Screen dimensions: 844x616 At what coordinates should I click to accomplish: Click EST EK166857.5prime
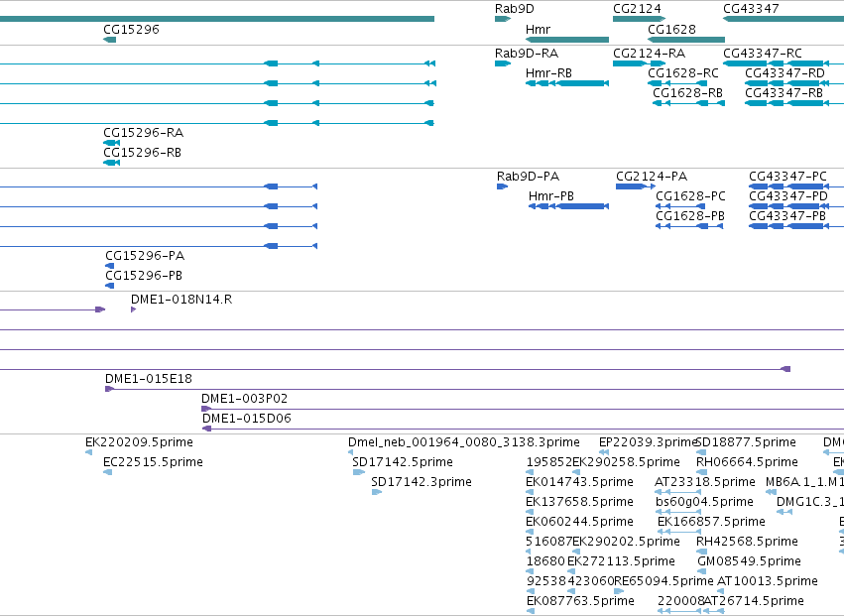click(711, 523)
